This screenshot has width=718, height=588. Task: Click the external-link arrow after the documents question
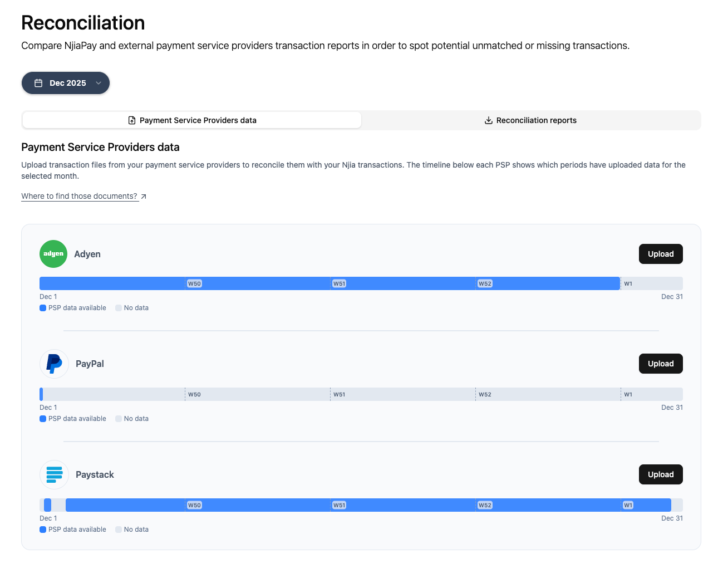143,196
